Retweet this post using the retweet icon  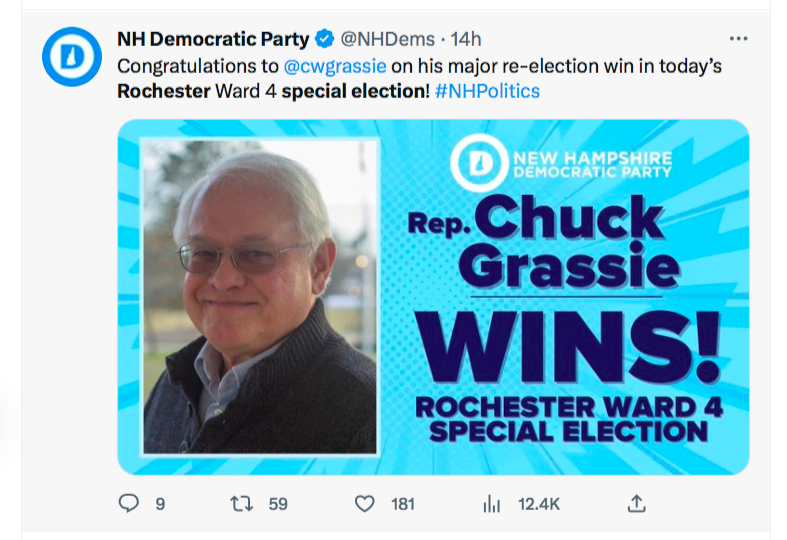(x=241, y=504)
